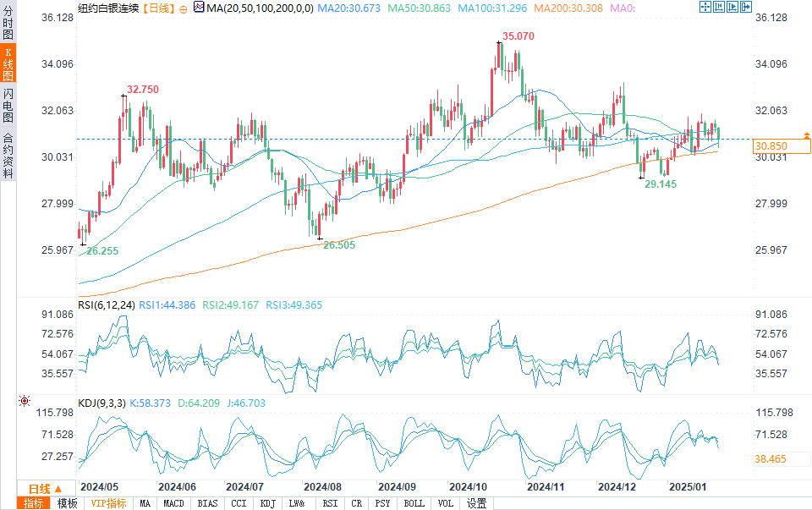Activate the crosshair cursor icon
812x510 pixels.
[x=705, y=7]
